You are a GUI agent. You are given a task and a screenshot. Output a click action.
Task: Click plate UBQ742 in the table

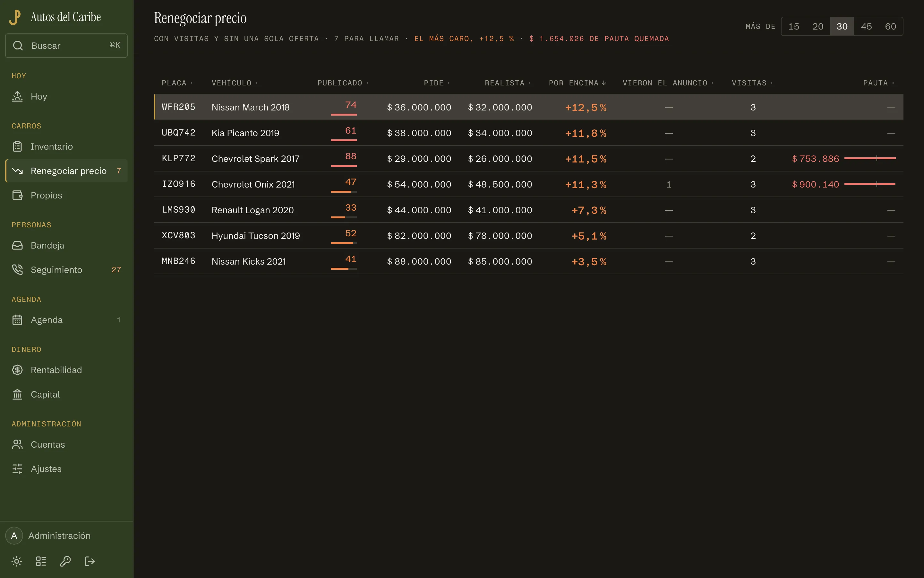coord(178,133)
